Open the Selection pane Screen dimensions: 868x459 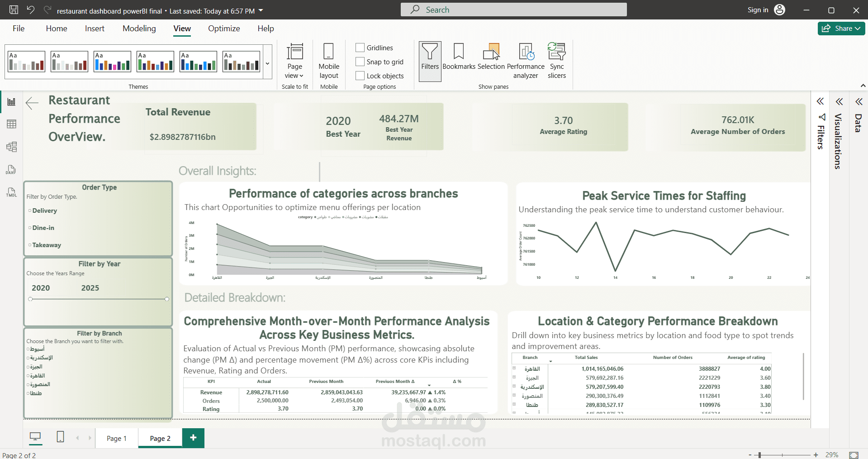pos(491,57)
